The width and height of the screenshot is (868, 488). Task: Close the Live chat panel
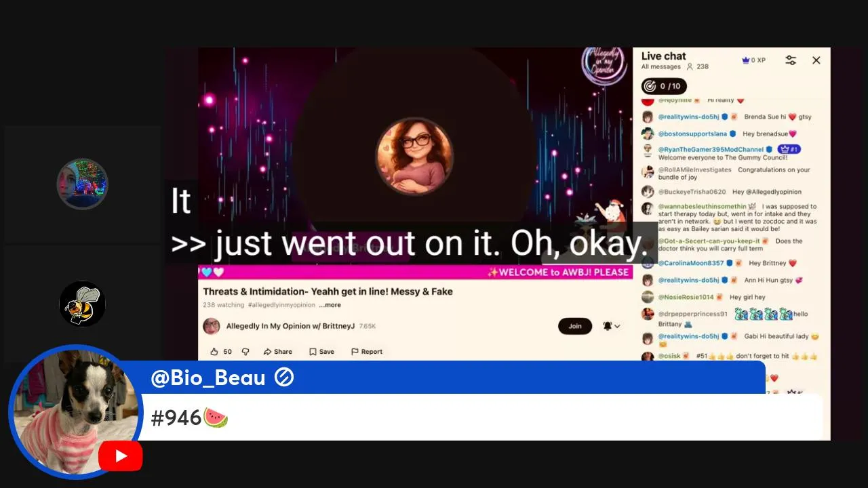(x=816, y=60)
